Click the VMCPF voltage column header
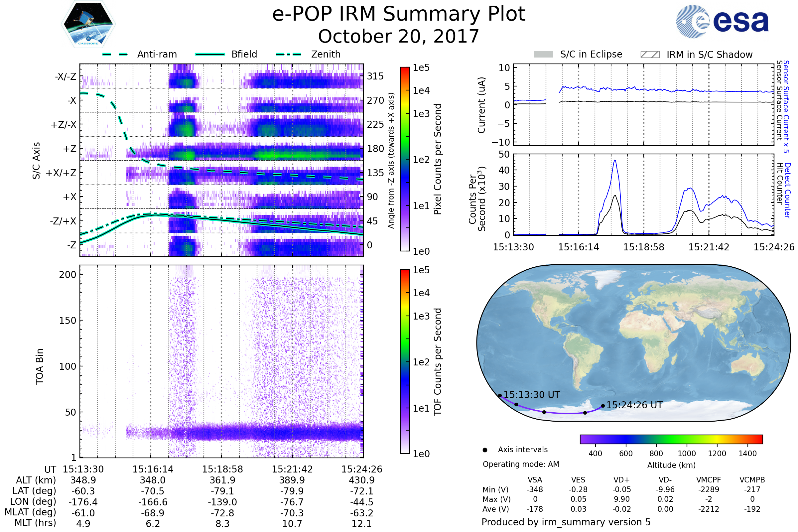The height and width of the screenshot is (532, 798). pos(709,480)
